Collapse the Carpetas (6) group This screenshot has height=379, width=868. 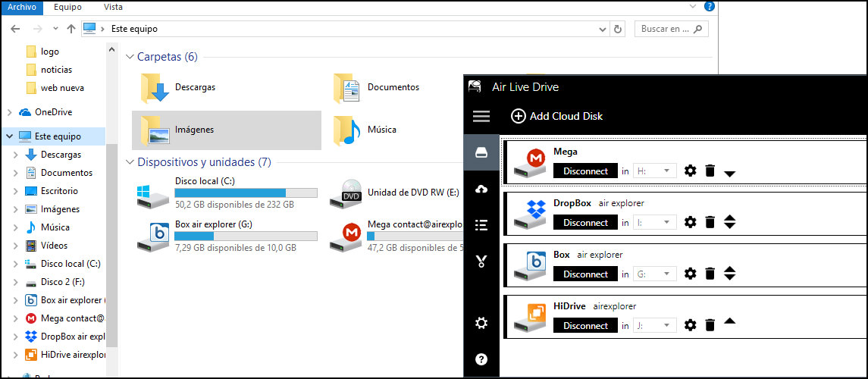(130, 56)
